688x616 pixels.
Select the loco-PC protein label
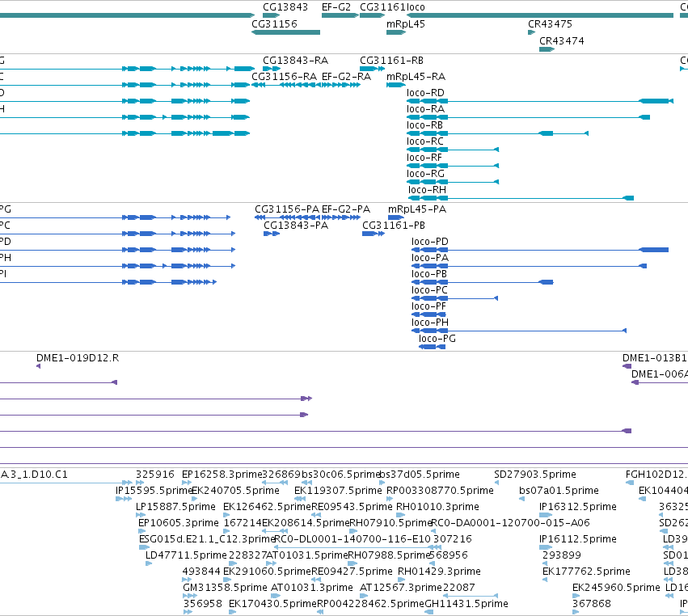point(429,290)
